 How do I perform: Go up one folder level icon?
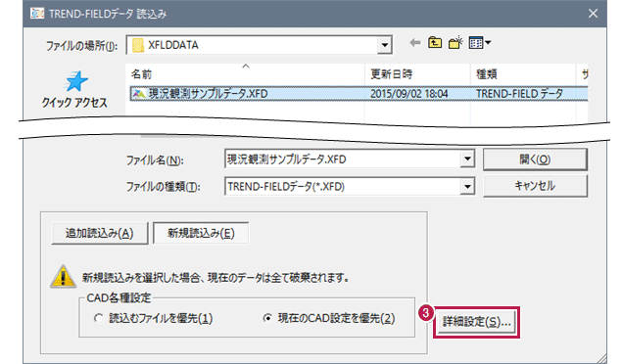(435, 42)
